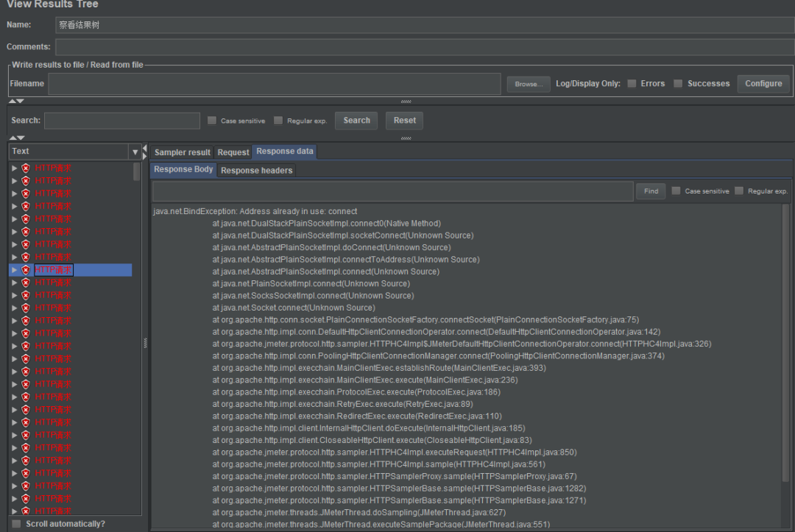This screenshot has height=532, width=795.
Task: Click the error shield icon on the highlighted HTTP请求 row
Action: [x=26, y=270]
